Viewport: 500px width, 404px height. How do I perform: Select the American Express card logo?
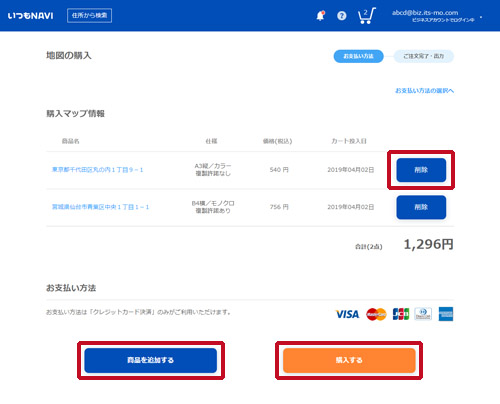(x=446, y=314)
